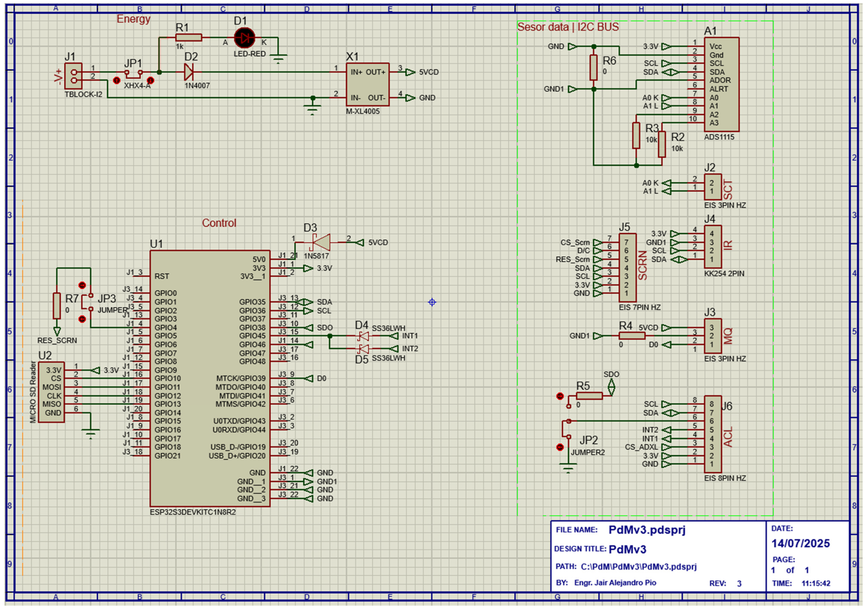Click the 1N4007 diode D2 symbol

[x=188, y=72]
